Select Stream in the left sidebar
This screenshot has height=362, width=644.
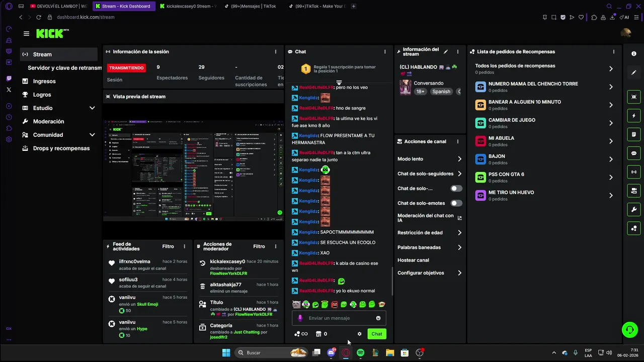[x=59, y=54]
